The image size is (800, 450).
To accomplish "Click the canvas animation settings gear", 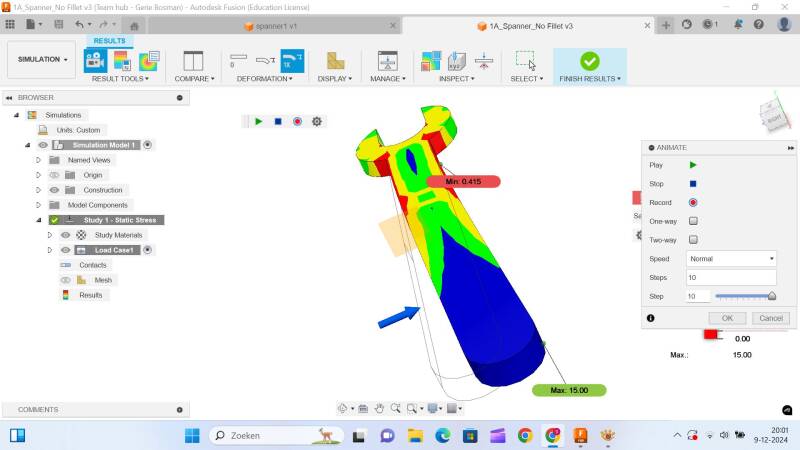I will pos(317,121).
